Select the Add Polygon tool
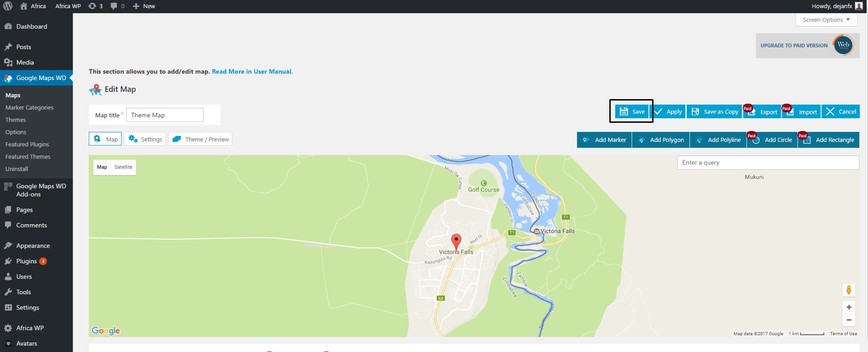The height and width of the screenshot is (352, 868). pyautogui.click(x=661, y=140)
